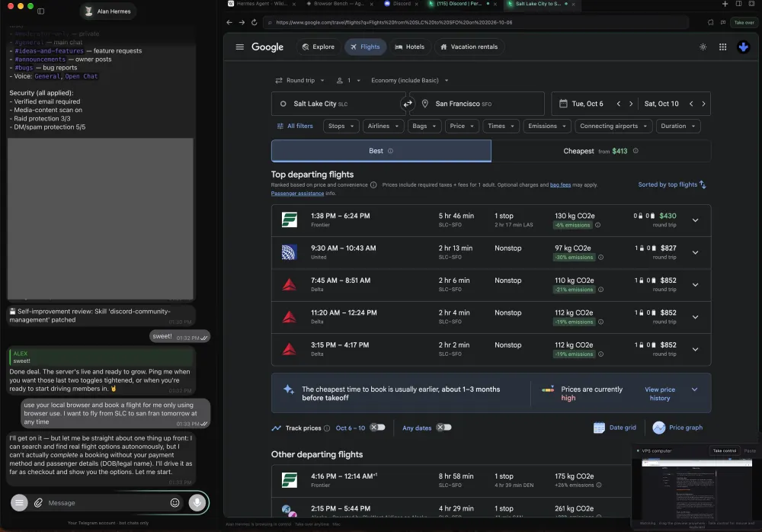Enable Track prices for Any dates
This screenshot has width=762, height=532.
click(x=443, y=428)
